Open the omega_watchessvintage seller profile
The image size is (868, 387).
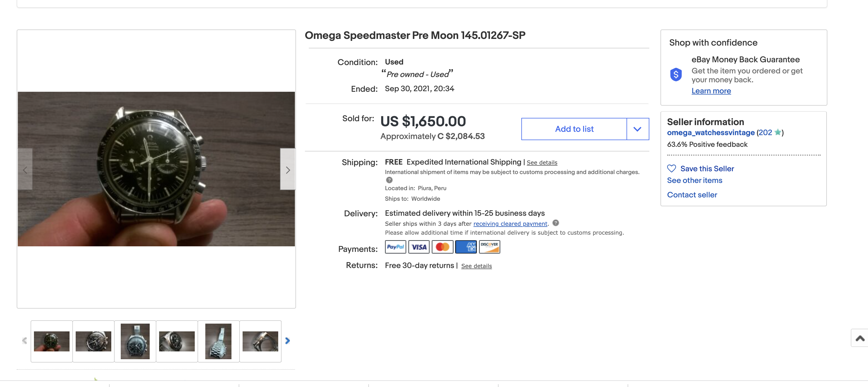[711, 133]
